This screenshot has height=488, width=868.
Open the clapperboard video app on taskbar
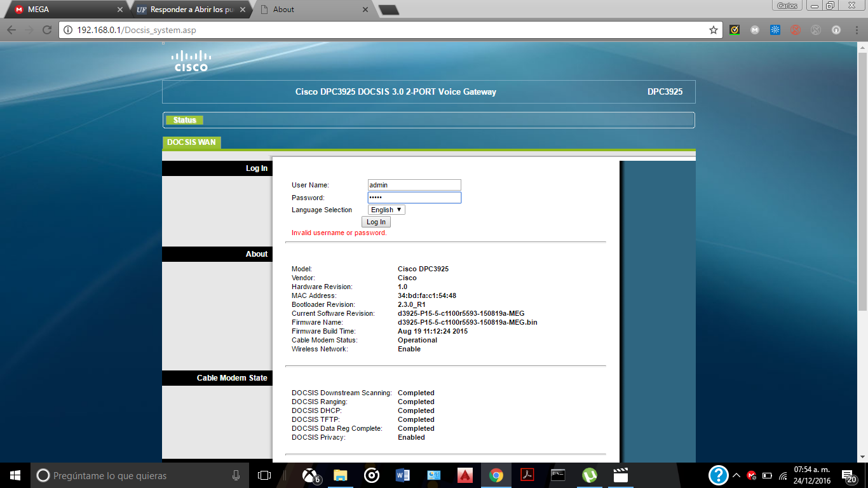[621, 475]
